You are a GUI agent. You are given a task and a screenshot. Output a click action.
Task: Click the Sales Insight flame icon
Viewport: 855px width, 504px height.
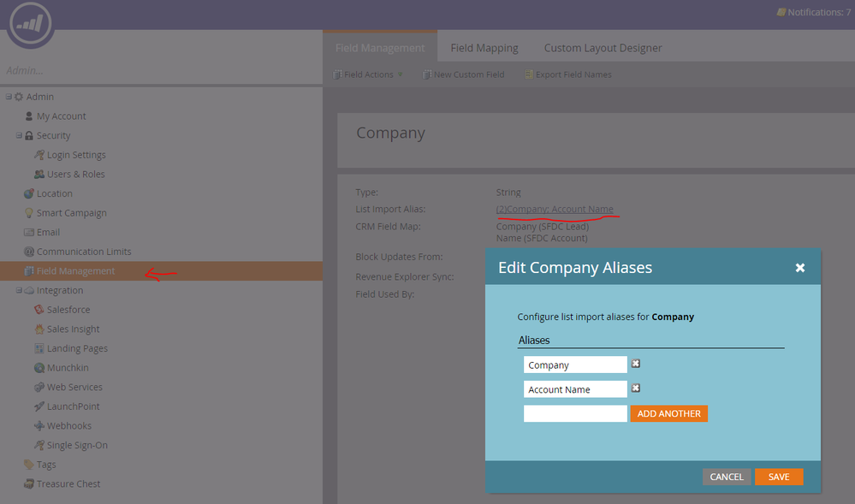point(39,329)
